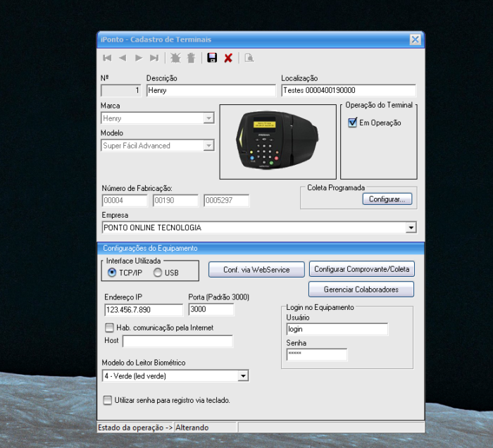Click the previous record arrow
Viewport: 493px width, 448px height.
coord(123,58)
